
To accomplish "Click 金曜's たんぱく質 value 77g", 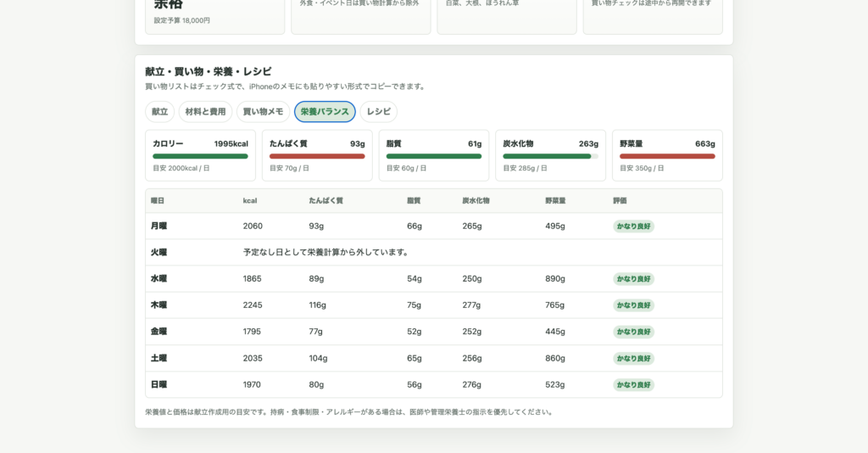I will (x=315, y=332).
